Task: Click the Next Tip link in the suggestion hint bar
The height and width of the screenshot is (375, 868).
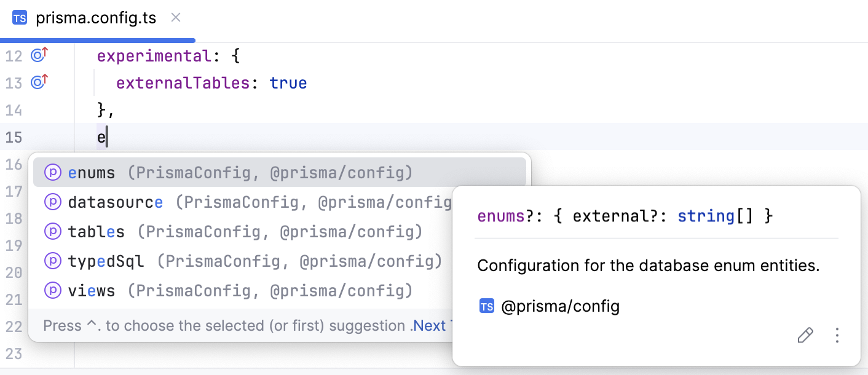Action: (430, 325)
